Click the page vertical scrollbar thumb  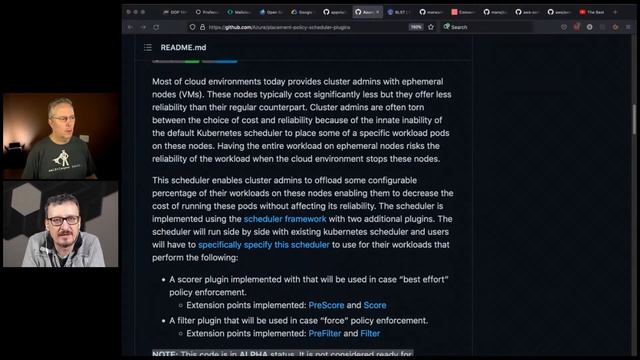coord(634,119)
